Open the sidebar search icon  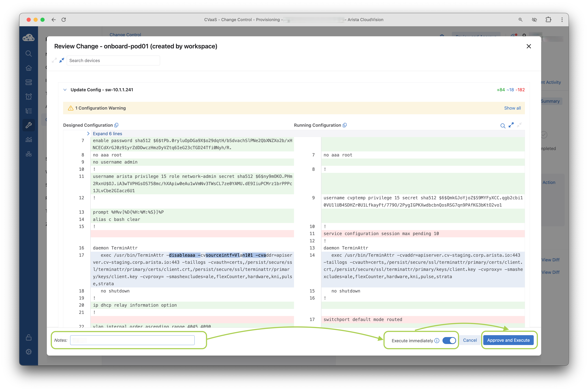pyautogui.click(x=29, y=54)
